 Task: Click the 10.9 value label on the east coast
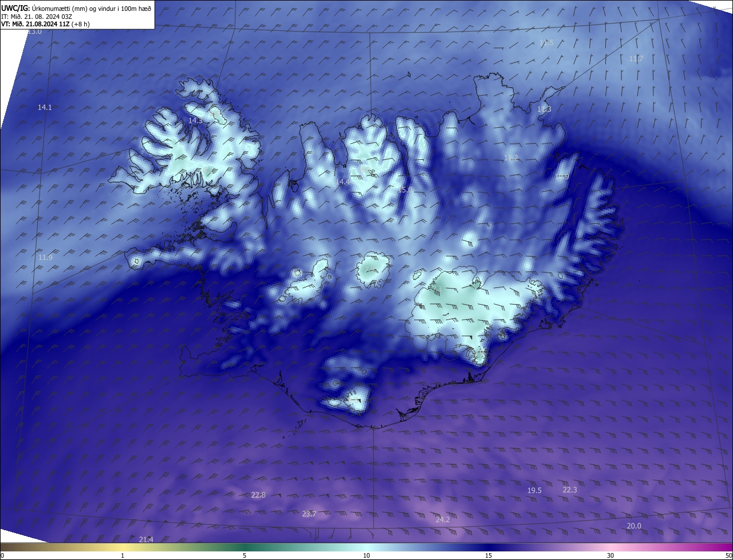tap(562, 177)
